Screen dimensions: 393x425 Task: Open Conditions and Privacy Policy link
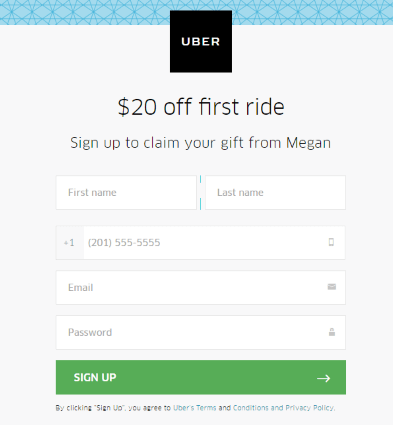tap(284, 408)
